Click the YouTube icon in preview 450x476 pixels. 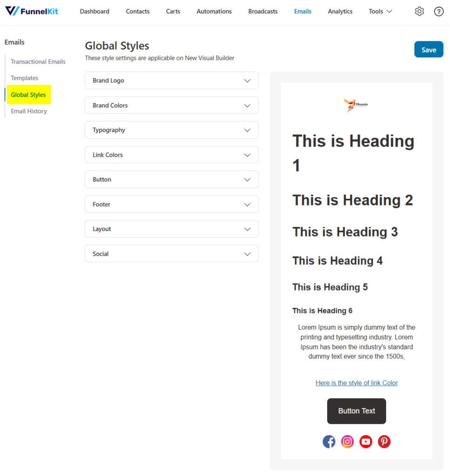[x=366, y=442]
